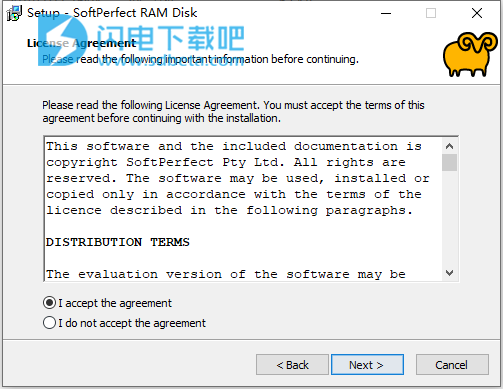The height and width of the screenshot is (389, 503).
Task: Click the "Setup - SoftPerfect RAM Disk" title
Action: pyautogui.click(x=112, y=13)
